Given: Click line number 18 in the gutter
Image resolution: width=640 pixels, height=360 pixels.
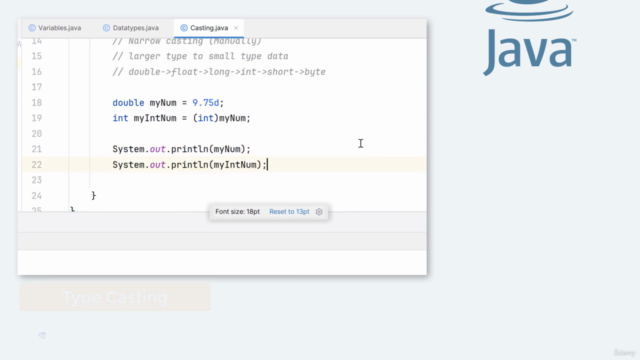Looking at the screenshot, I should pyautogui.click(x=37, y=102).
